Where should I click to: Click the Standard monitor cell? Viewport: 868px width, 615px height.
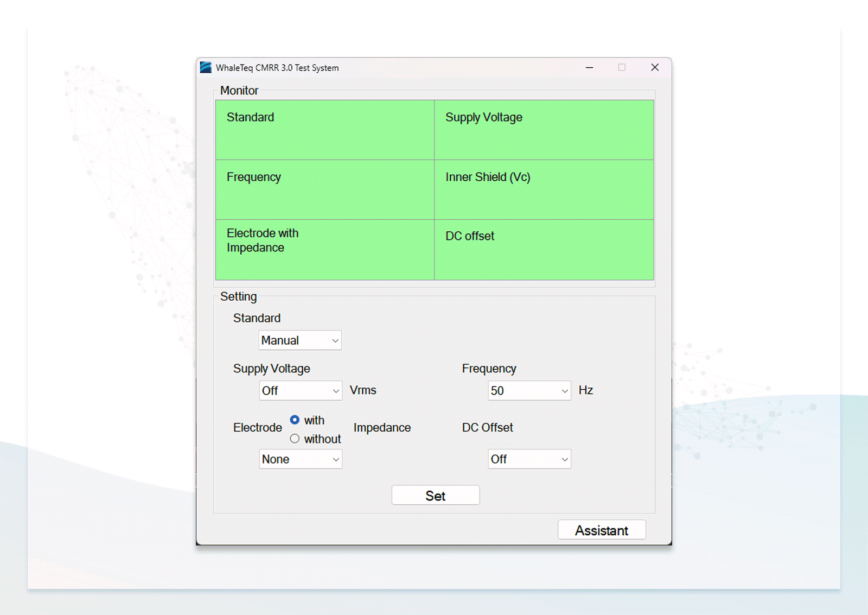click(x=325, y=130)
